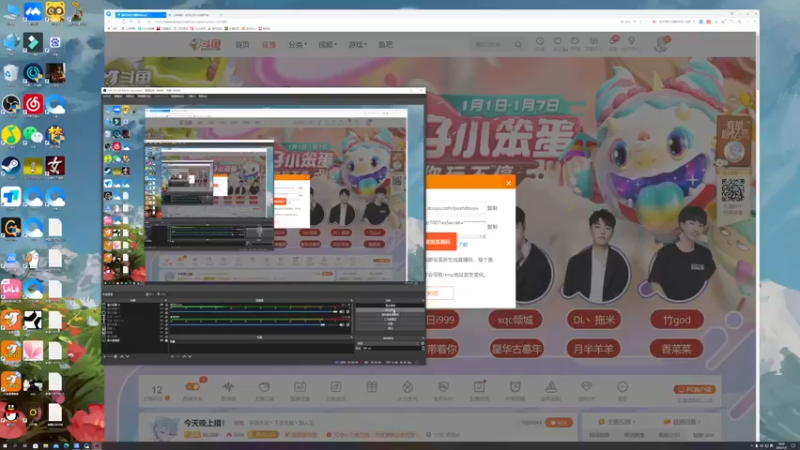
Task: Open the scene transition type dropdown in OBS
Action: (x=389, y=343)
